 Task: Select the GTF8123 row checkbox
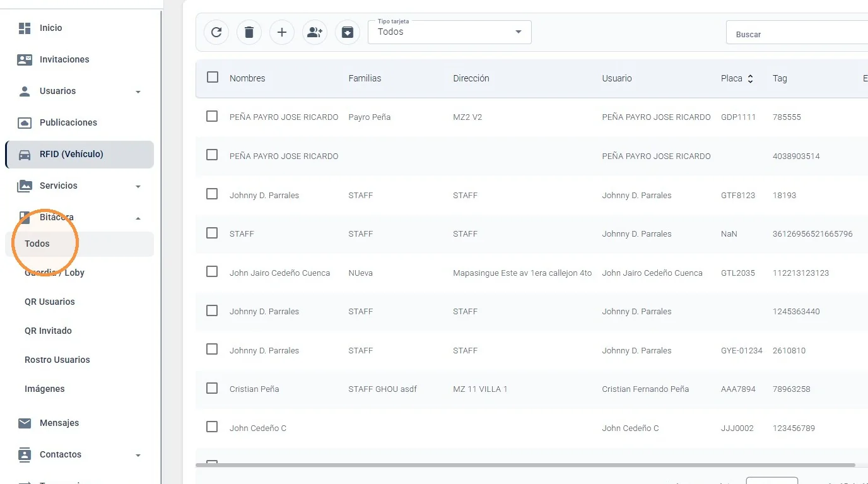point(212,194)
